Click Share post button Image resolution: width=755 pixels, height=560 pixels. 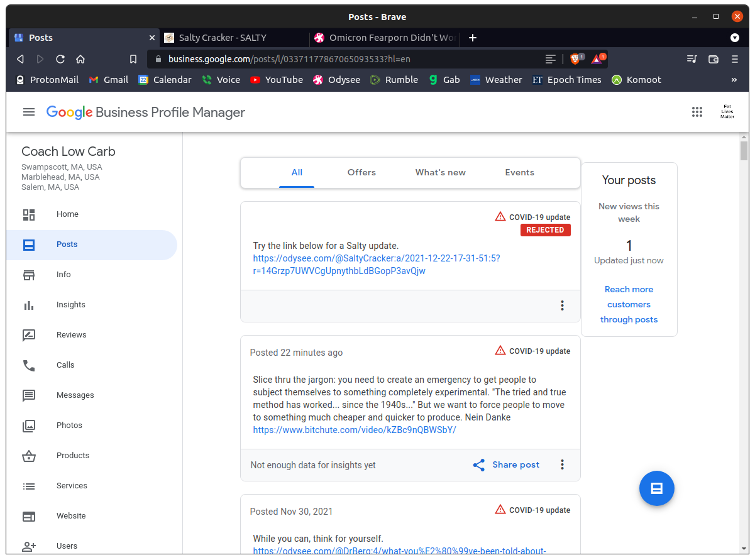pyautogui.click(x=506, y=464)
